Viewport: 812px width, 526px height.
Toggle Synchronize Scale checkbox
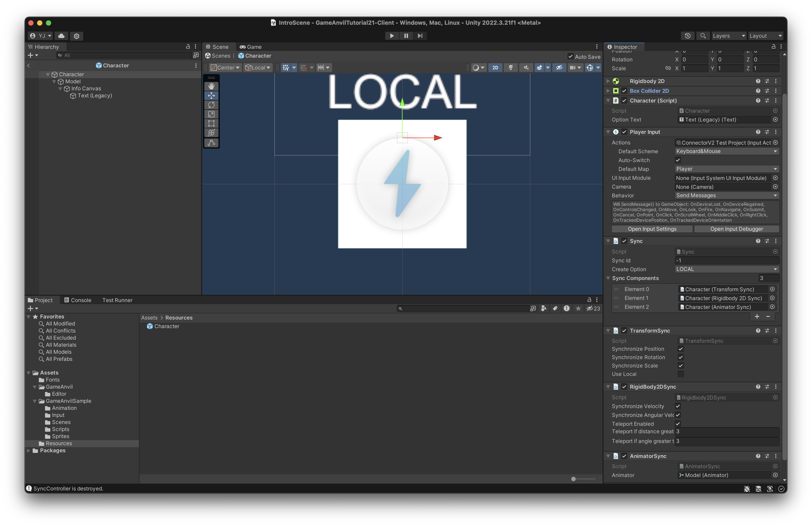point(681,365)
